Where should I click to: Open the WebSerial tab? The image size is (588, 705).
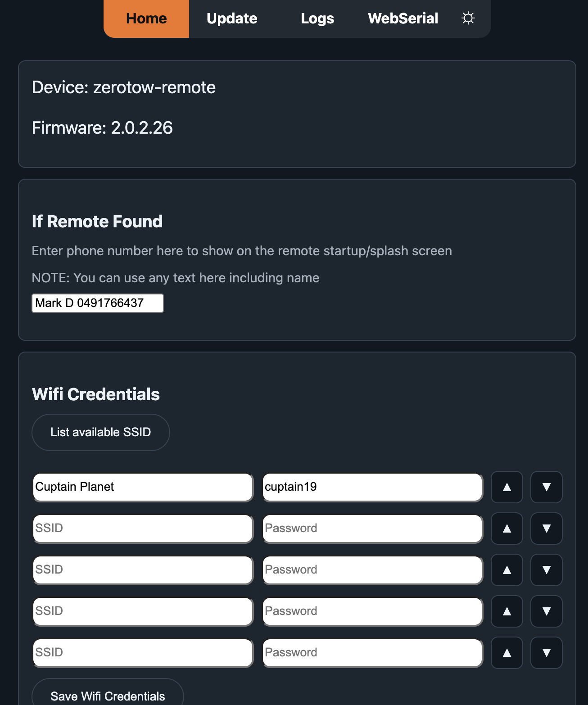[403, 18]
